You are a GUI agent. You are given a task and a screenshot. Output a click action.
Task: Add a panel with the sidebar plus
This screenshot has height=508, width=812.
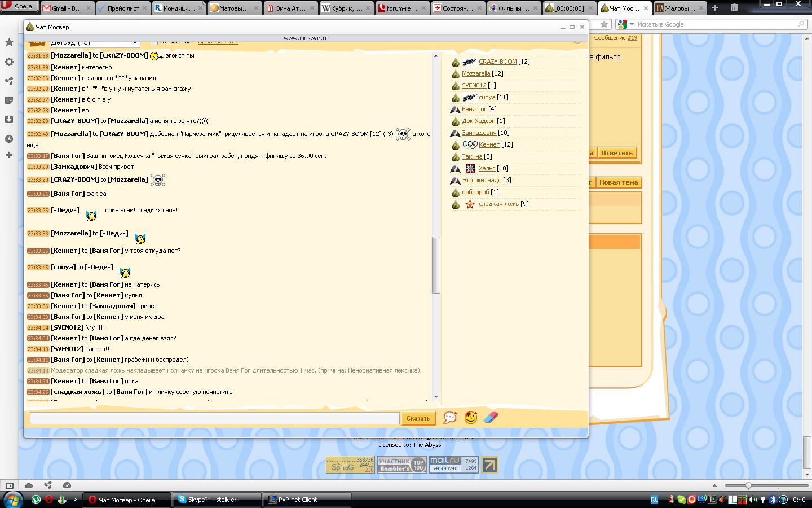9,155
